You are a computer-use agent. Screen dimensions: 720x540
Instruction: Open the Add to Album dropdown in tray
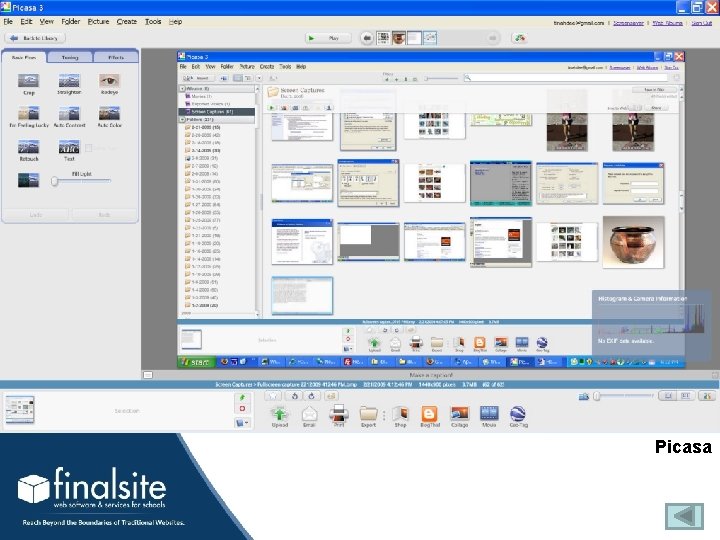[242, 422]
